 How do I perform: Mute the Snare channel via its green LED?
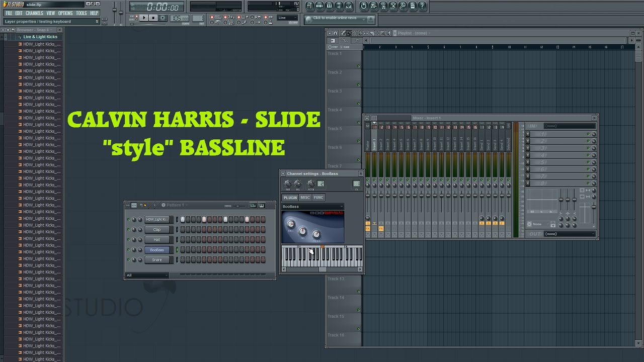[x=128, y=259]
